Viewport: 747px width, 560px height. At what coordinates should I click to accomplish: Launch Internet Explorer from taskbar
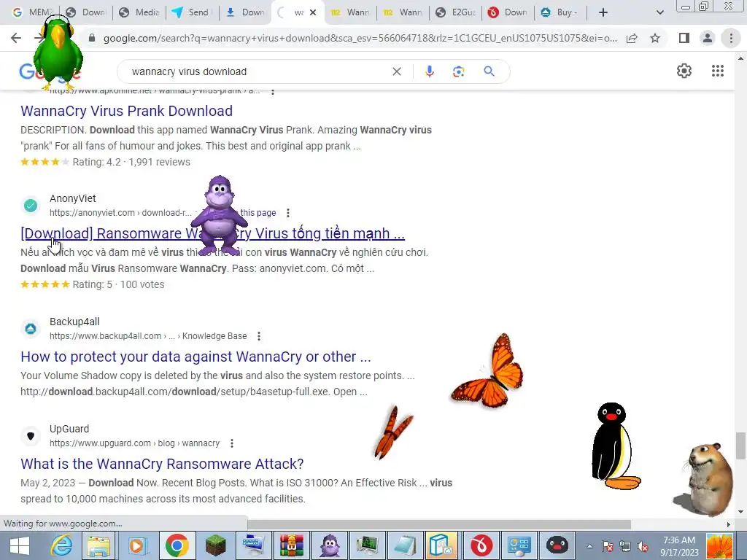coord(62,545)
